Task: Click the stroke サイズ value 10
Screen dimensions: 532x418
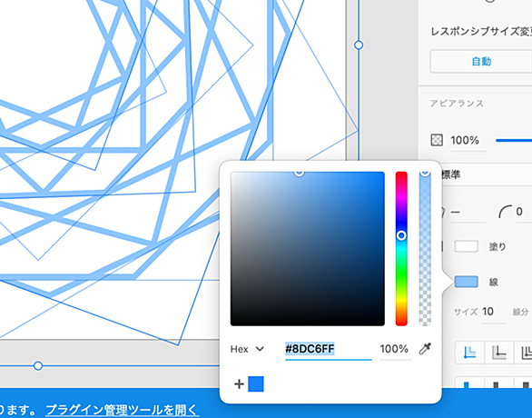Action: pyautogui.click(x=488, y=312)
